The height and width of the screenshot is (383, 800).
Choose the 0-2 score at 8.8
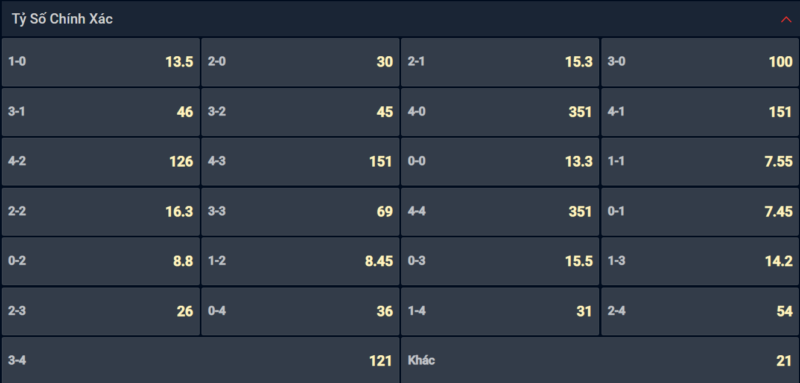(x=101, y=261)
